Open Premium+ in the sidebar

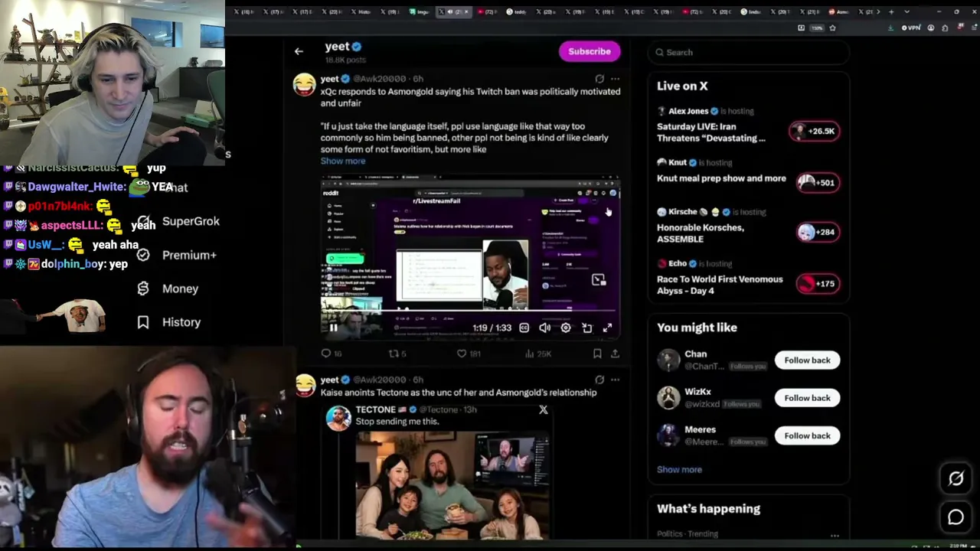177,255
